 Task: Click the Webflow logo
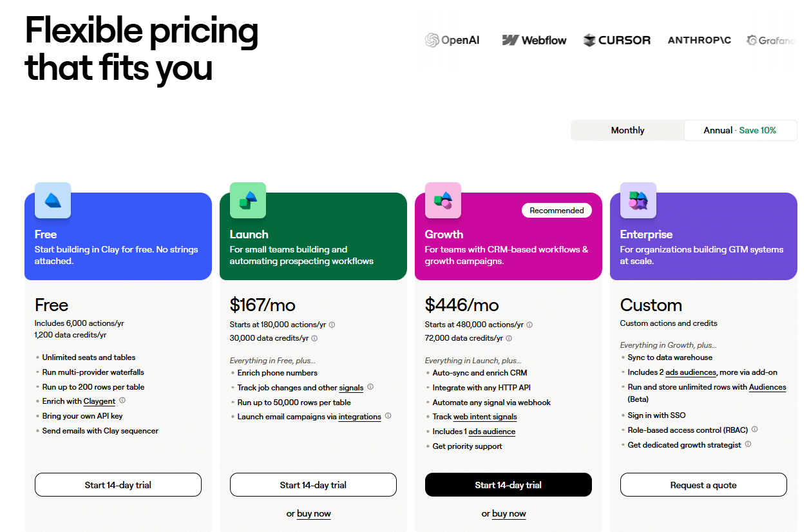point(534,40)
